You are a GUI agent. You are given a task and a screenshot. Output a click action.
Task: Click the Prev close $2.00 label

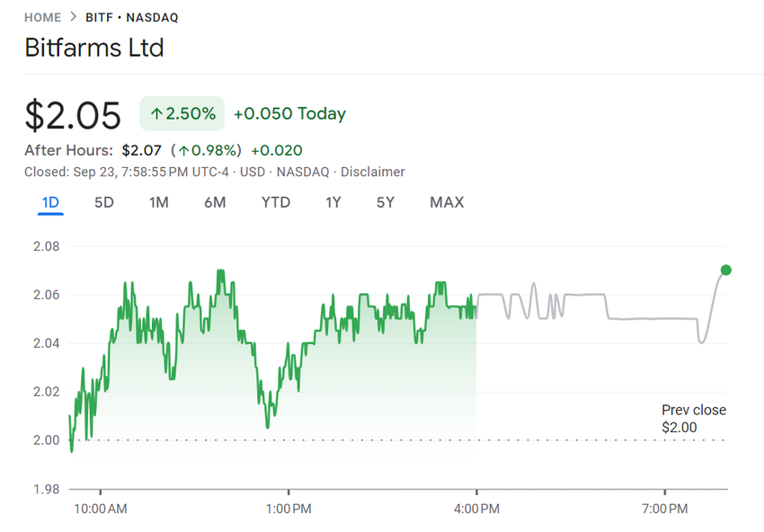pos(694,419)
